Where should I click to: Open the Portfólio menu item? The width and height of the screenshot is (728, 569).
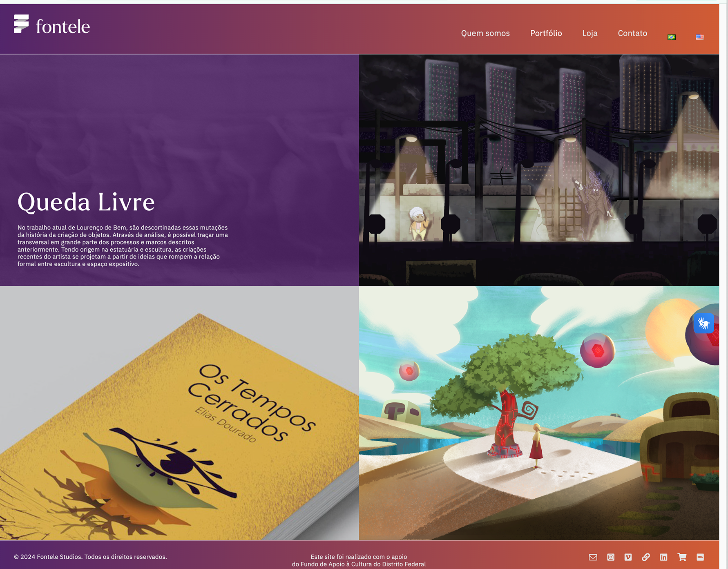(x=546, y=33)
